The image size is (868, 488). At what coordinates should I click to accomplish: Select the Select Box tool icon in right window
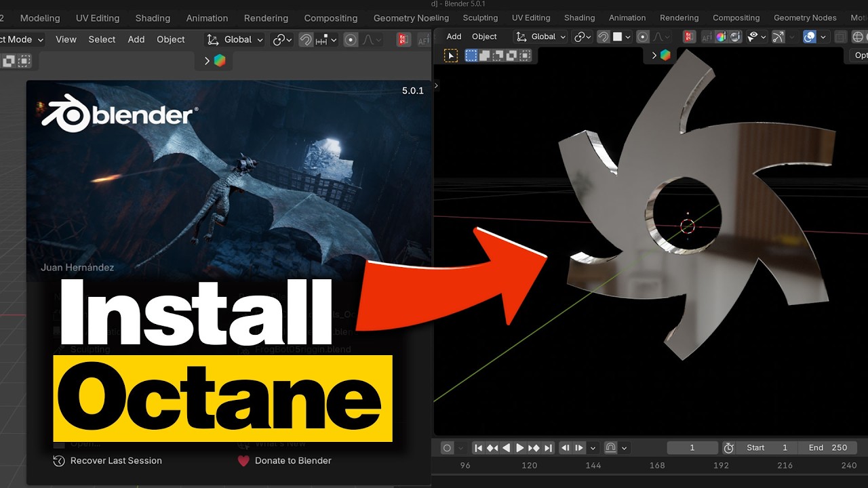pos(451,56)
